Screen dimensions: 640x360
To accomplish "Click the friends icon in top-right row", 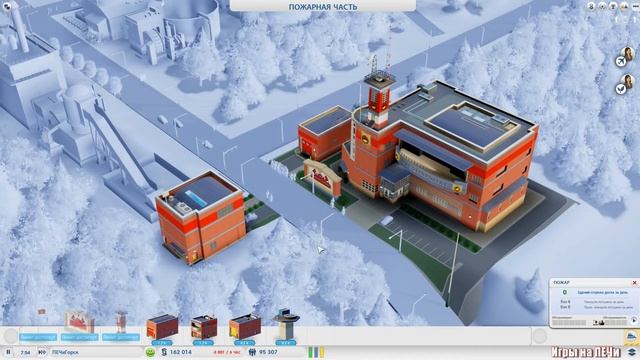I will coord(624,7).
